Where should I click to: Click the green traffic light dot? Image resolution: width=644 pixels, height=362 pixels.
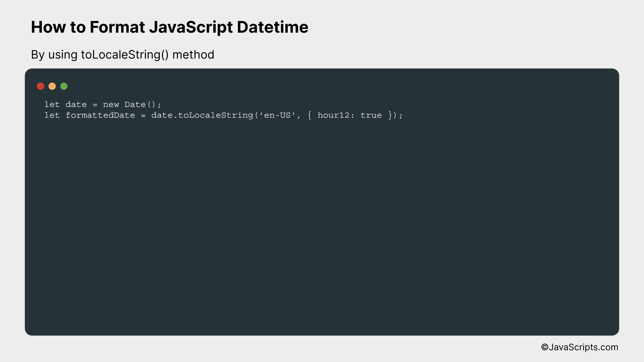(x=64, y=86)
